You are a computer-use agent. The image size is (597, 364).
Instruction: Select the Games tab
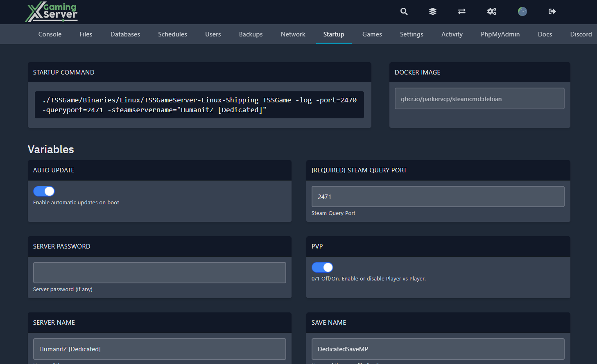point(372,34)
